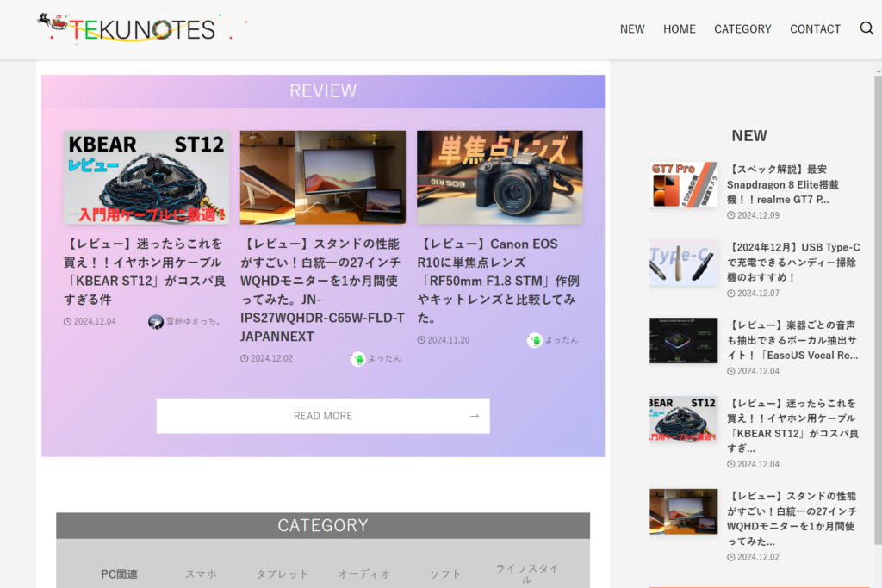Screen dimensions: 882x588
Task: Open sidebar 27インチ monitor article link
Action: point(792,518)
